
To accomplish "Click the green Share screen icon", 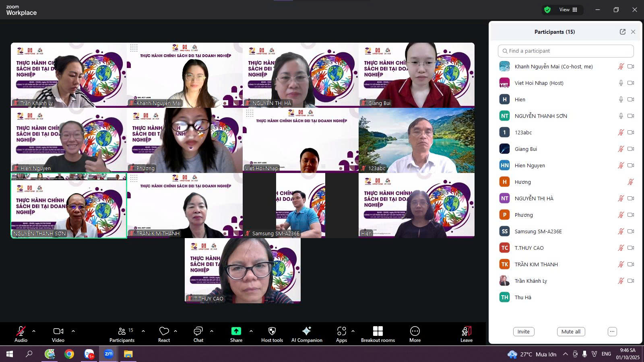I will (x=236, y=331).
